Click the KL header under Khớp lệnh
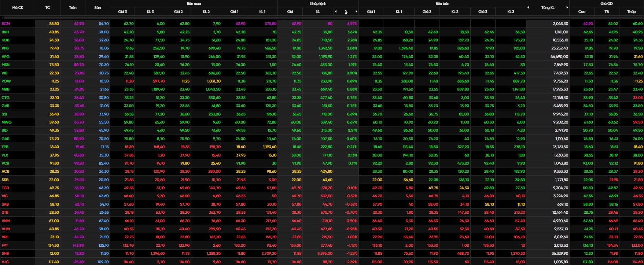Screen dimensions: 644x265 318,12
